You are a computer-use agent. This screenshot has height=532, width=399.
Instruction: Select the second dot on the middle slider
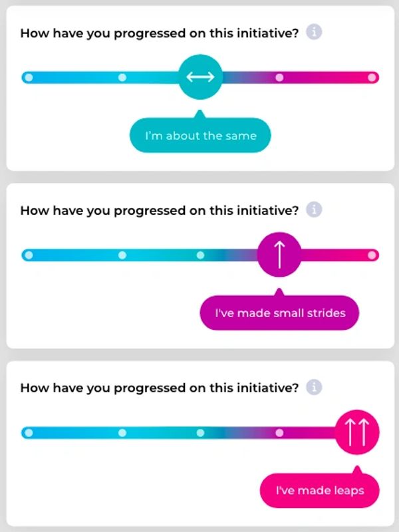pos(122,255)
